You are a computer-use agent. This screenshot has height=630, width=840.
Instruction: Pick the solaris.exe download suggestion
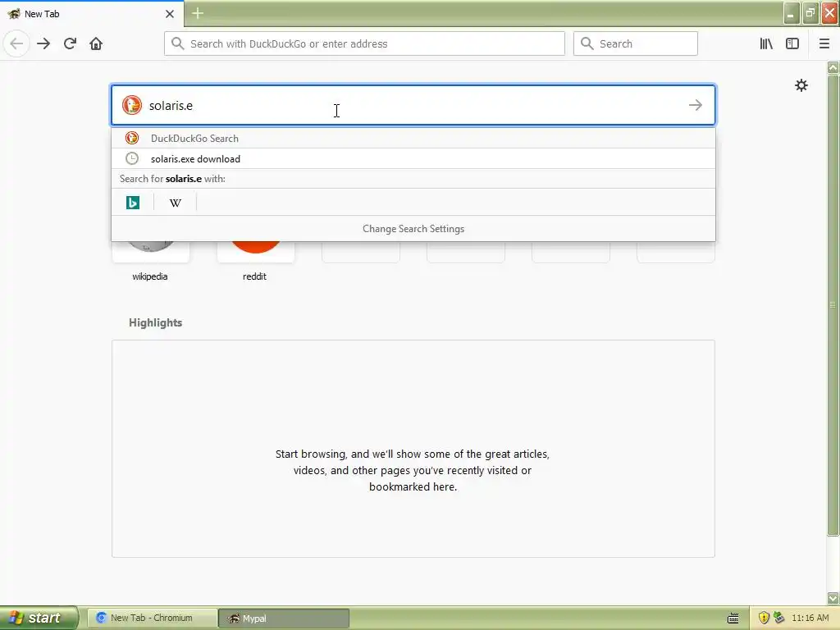click(413, 158)
